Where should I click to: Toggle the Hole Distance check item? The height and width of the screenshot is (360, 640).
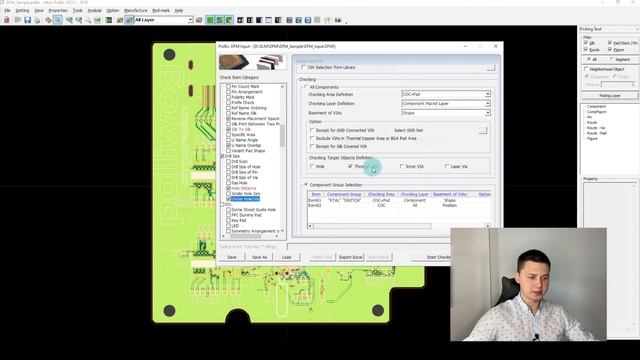pyautogui.click(x=229, y=188)
